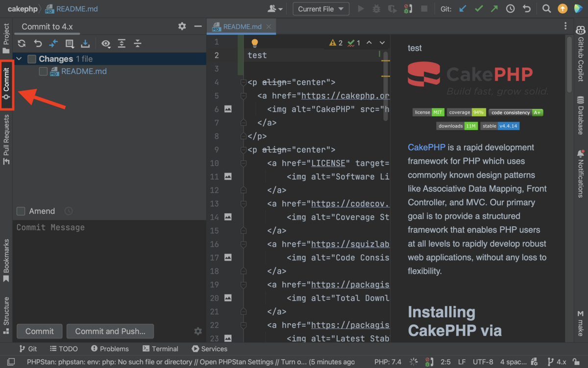Go to next highlighted problem chevron
The height and width of the screenshot is (368, 588).
[382, 43]
